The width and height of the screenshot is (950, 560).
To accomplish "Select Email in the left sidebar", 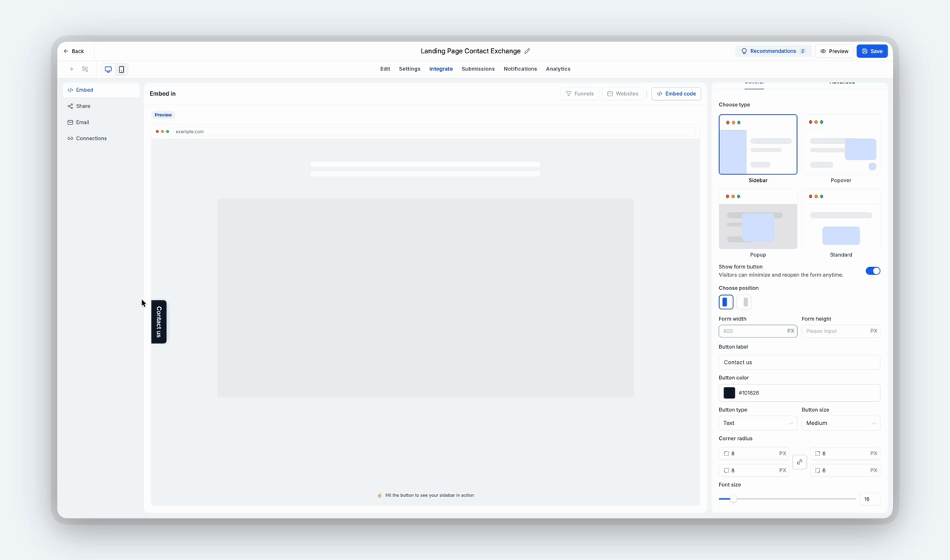I will click(101, 122).
